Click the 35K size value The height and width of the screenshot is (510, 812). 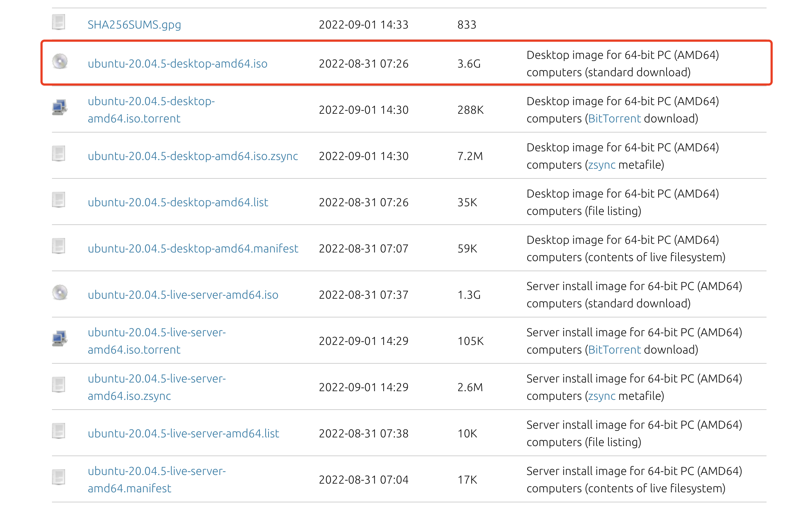467,202
